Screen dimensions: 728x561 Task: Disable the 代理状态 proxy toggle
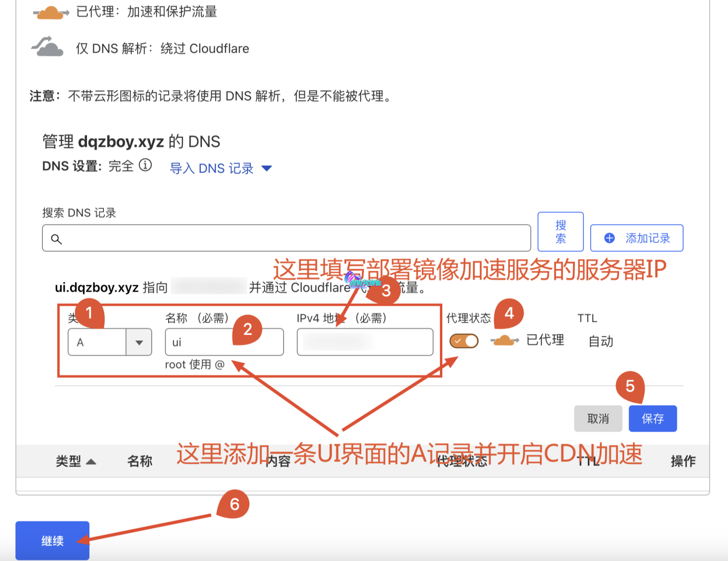(x=463, y=340)
